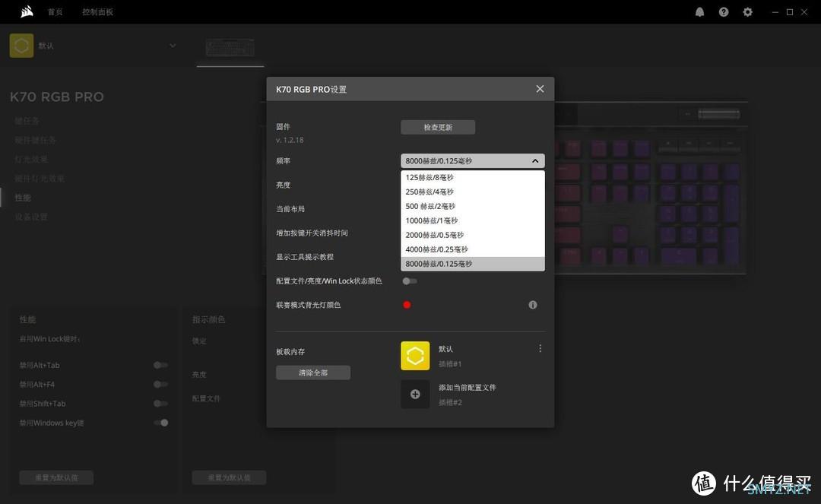Open the help question mark icon

(724, 11)
